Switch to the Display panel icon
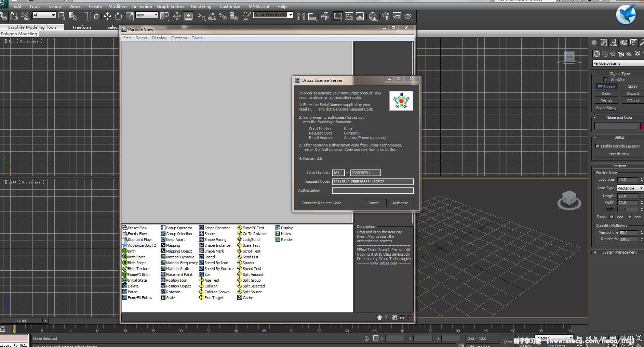 [634, 42]
